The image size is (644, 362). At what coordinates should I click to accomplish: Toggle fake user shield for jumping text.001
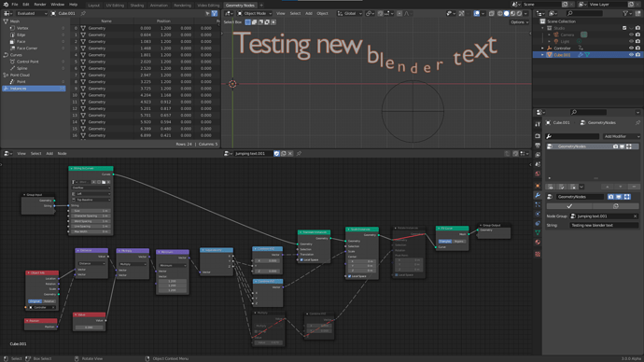pos(276,154)
